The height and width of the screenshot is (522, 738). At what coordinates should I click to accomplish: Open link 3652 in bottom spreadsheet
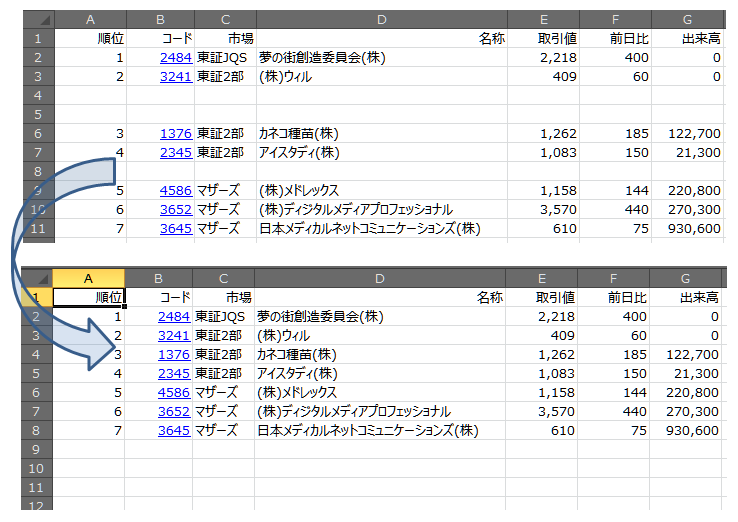(174, 411)
